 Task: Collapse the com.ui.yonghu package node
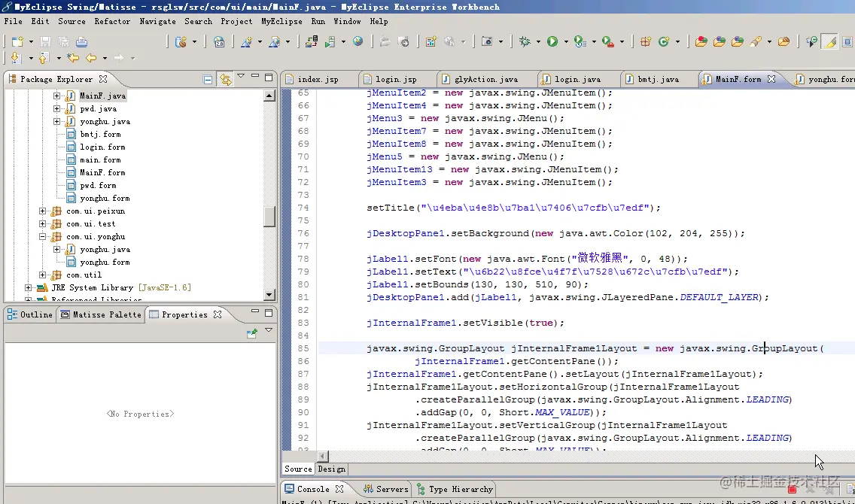pyautogui.click(x=43, y=237)
